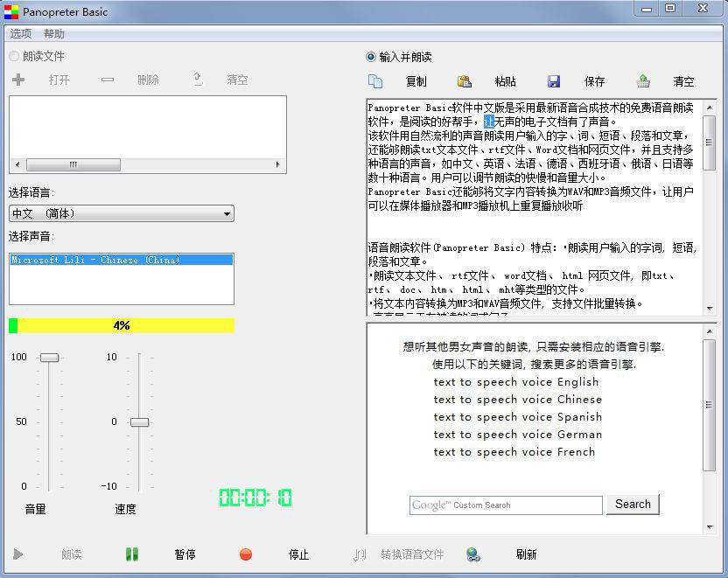This screenshot has height=578, width=728.
Task: Click the 删除 text button
Action: (x=148, y=80)
